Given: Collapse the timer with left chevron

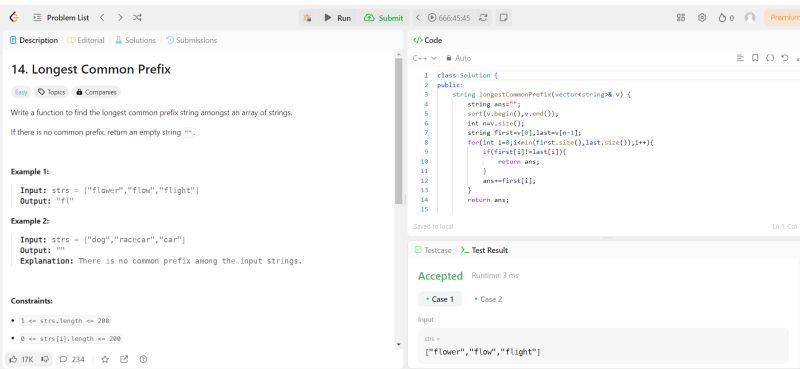Looking at the screenshot, I should (418, 18).
